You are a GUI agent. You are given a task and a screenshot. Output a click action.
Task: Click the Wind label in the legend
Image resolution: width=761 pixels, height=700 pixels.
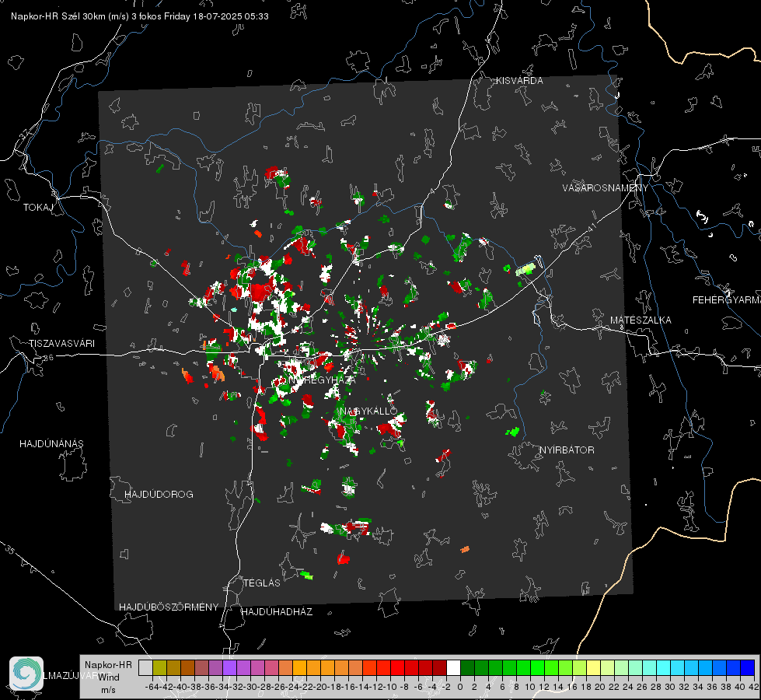coord(109,677)
